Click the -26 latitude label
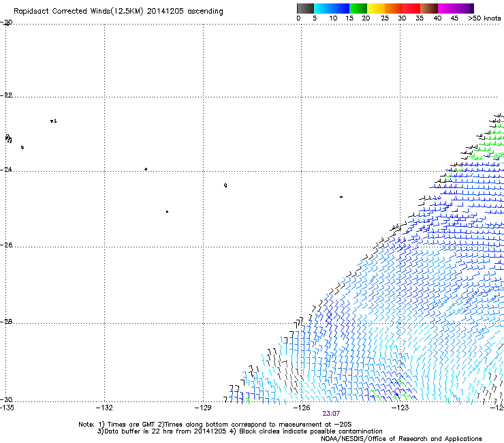504x443 pixels. tap(6, 245)
